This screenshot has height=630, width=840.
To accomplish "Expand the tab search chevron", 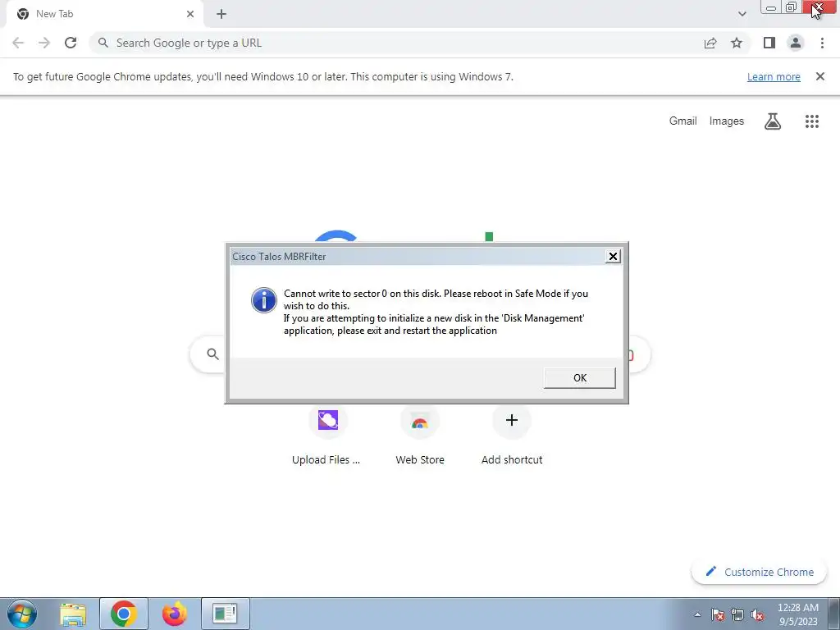I will tap(742, 15).
